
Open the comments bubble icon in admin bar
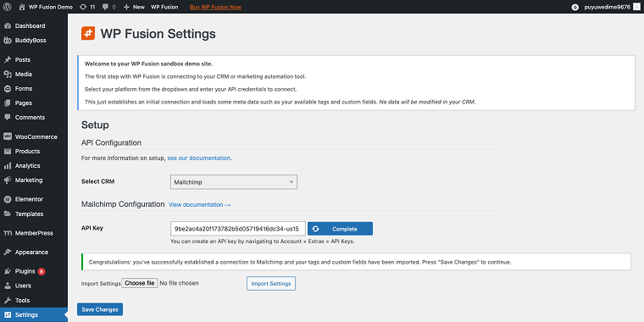(x=105, y=7)
